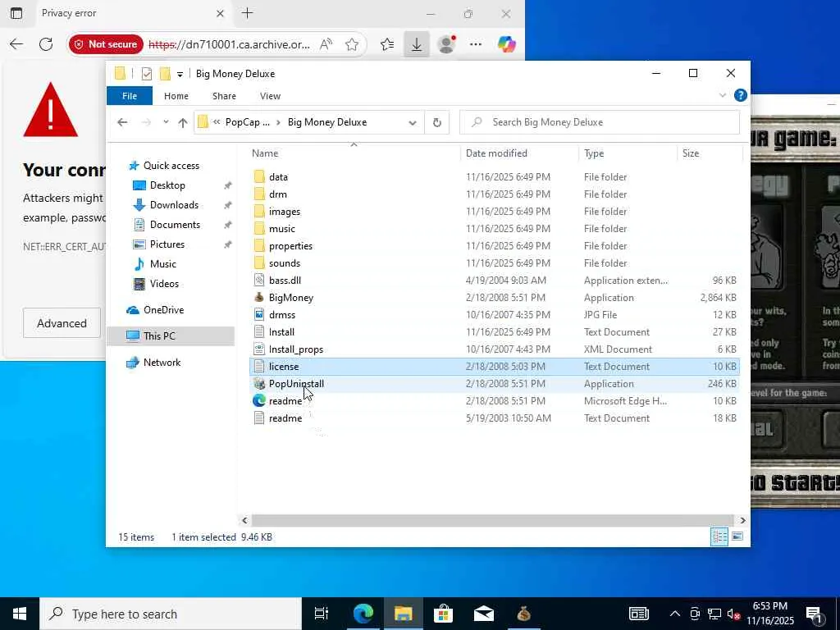Expand the collapsed breadcrumb path chevrons
Image resolution: width=840 pixels, height=630 pixels.
(217, 122)
